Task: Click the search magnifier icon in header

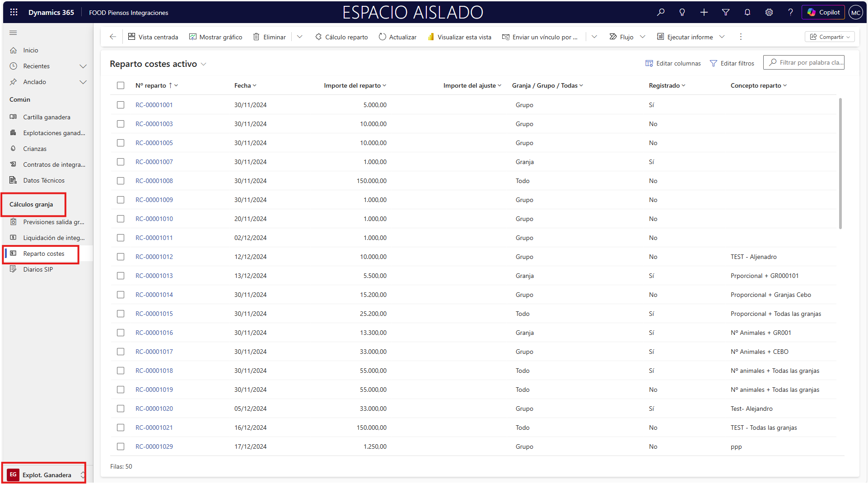Action: tap(661, 12)
